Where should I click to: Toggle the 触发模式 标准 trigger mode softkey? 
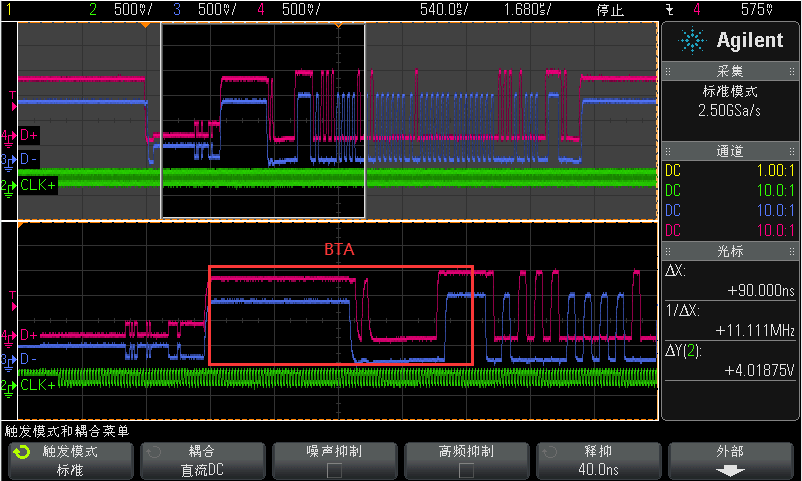(x=68, y=460)
